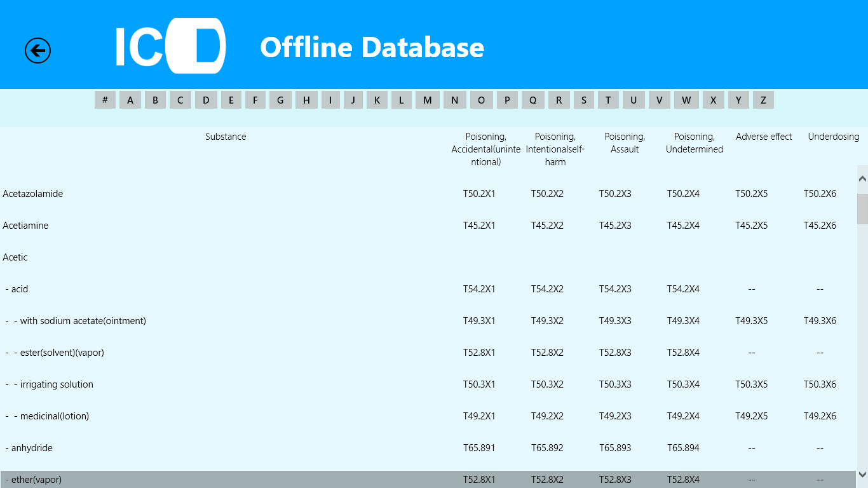
Task: Select the letter W from the alphabet row
Action: point(686,100)
